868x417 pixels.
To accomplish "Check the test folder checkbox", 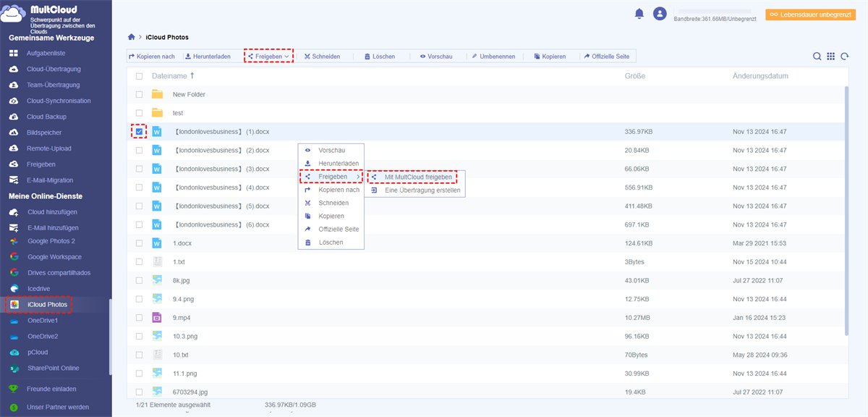I will coord(139,113).
